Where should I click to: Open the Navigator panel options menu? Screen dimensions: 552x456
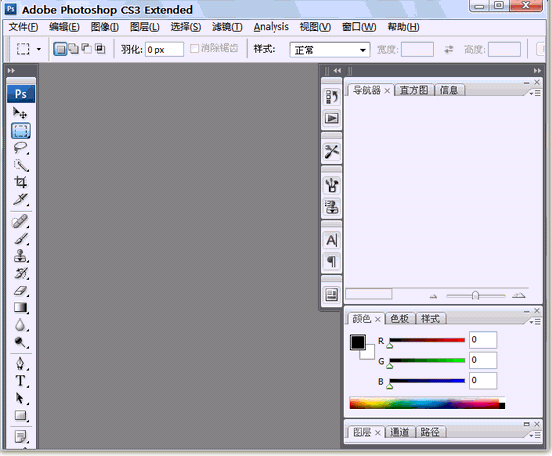click(x=535, y=93)
